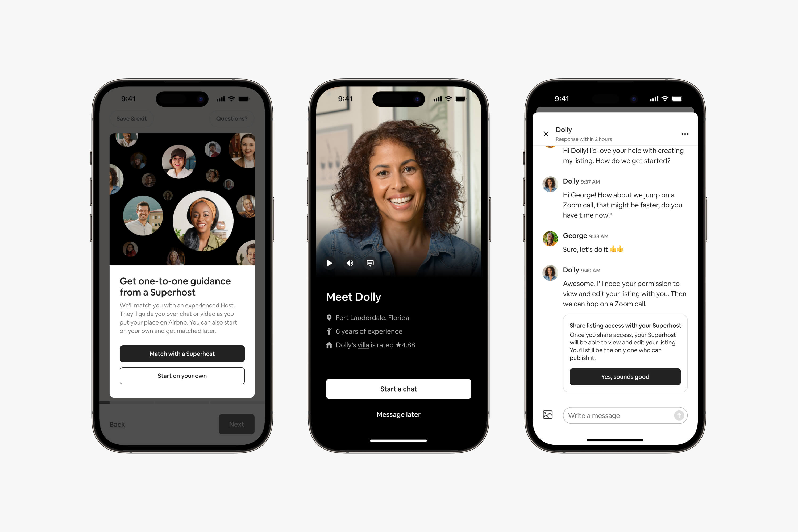Click 'Yes, sounds good' to share listing access

point(625,376)
